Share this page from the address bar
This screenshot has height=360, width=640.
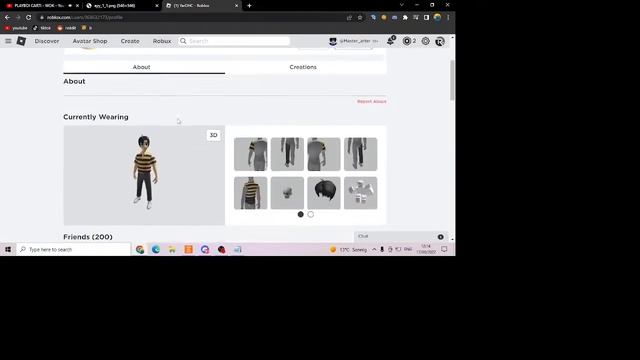349,18
